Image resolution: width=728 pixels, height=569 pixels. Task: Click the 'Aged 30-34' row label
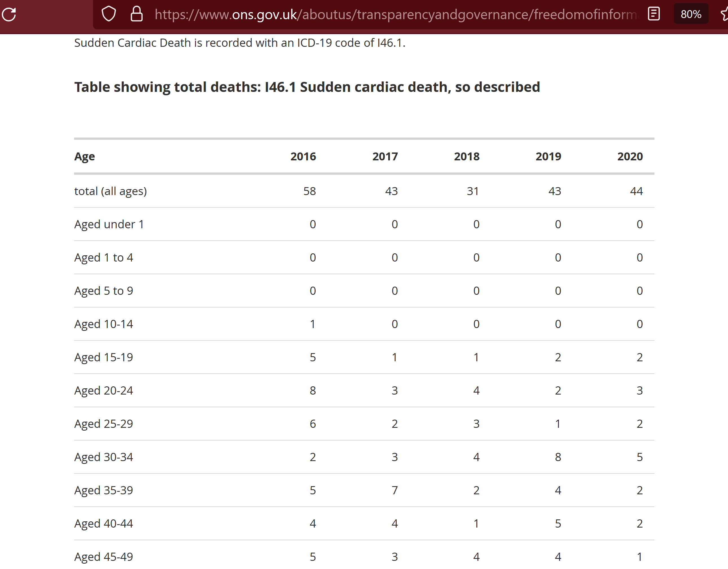point(104,457)
